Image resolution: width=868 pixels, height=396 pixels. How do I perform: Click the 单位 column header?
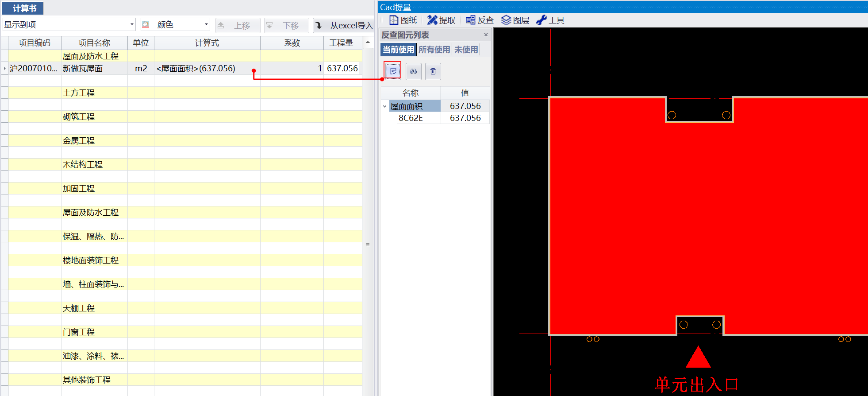(141, 43)
